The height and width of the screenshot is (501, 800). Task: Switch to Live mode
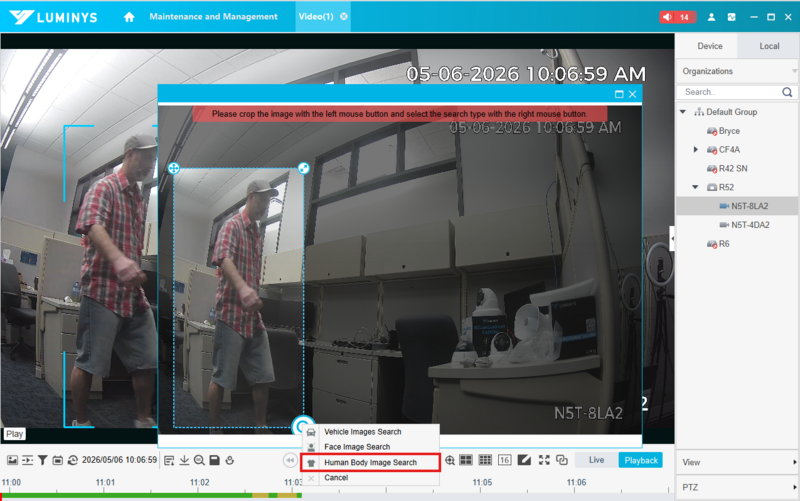[x=596, y=460]
